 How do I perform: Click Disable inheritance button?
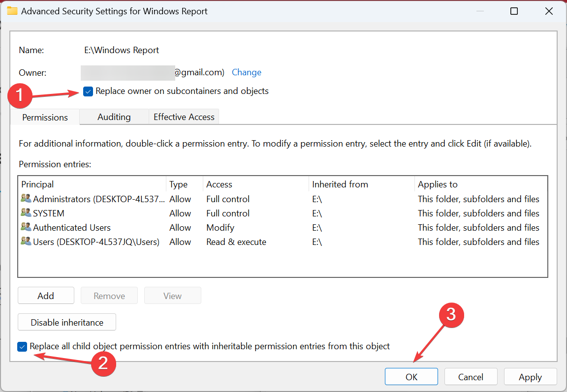pyautogui.click(x=67, y=322)
